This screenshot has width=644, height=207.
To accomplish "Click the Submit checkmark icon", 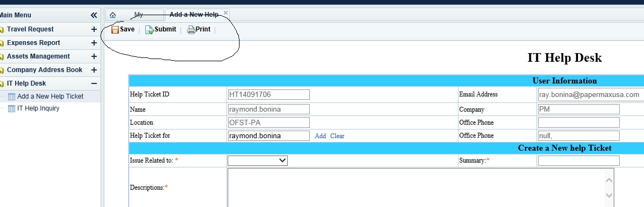I will [149, 30].
